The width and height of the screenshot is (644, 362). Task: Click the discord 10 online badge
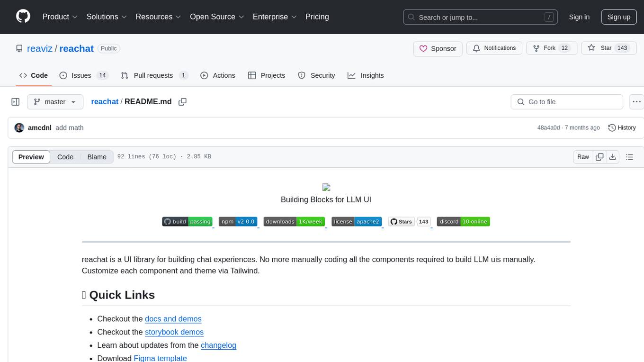click(x=463, y=221)
